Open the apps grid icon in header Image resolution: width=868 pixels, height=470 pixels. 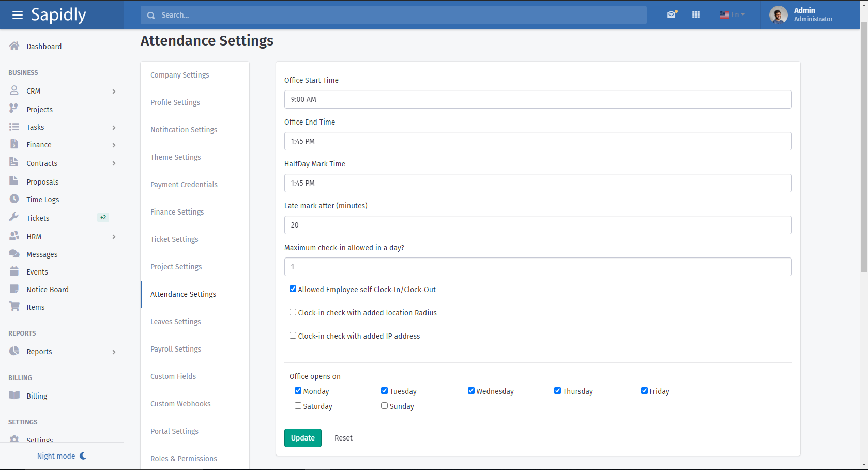tap(696, 14)
